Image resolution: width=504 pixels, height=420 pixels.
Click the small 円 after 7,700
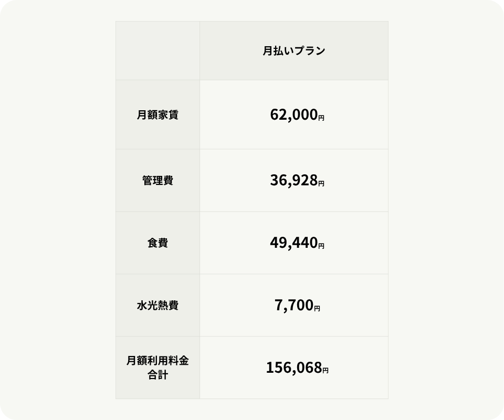click(x=317, y=308)
